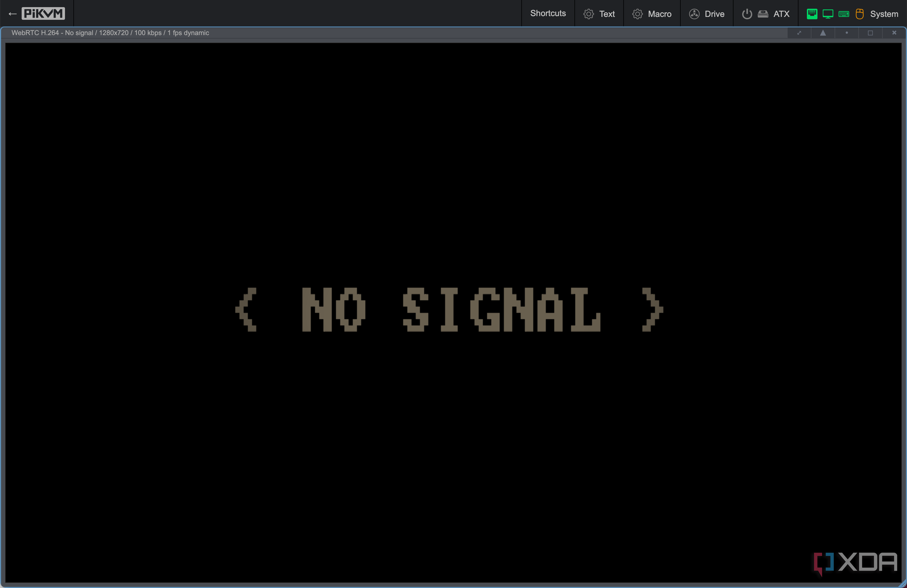907x588 pixels.
Task: Click the WebRTC H.264 No signal title text
Action: point(110,33)
